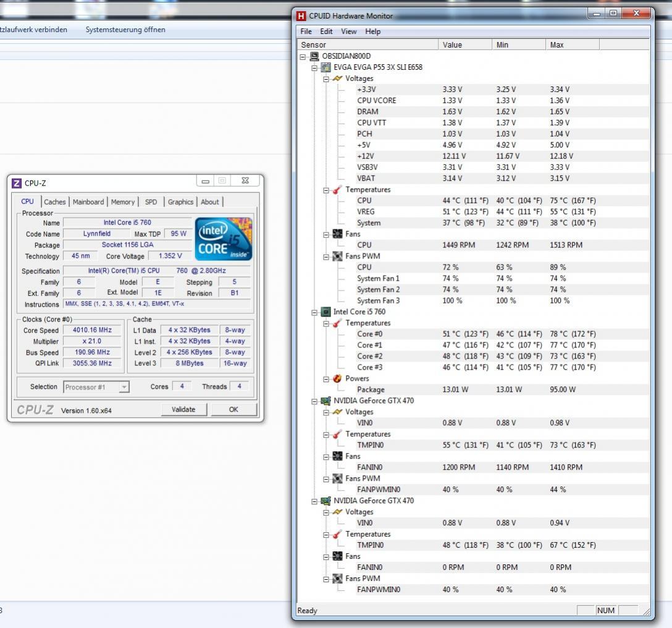Switch to the Caches tab in CPU-Z
The image size is (672, 628).
pos(55,202)
